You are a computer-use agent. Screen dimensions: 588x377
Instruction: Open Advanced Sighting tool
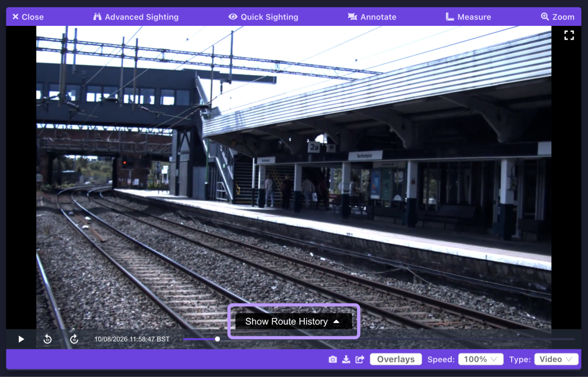(x=136, y=17)
